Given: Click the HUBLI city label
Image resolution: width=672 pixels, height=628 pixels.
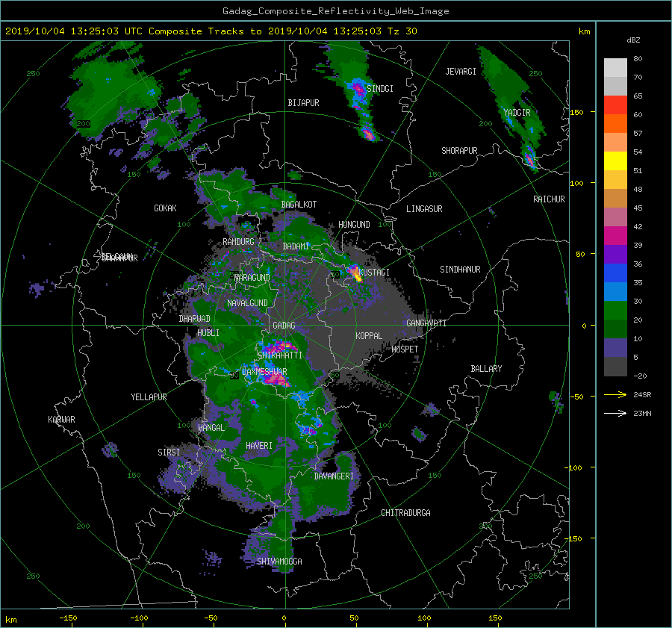Looking at the screenshot, I should click(208, 333).
